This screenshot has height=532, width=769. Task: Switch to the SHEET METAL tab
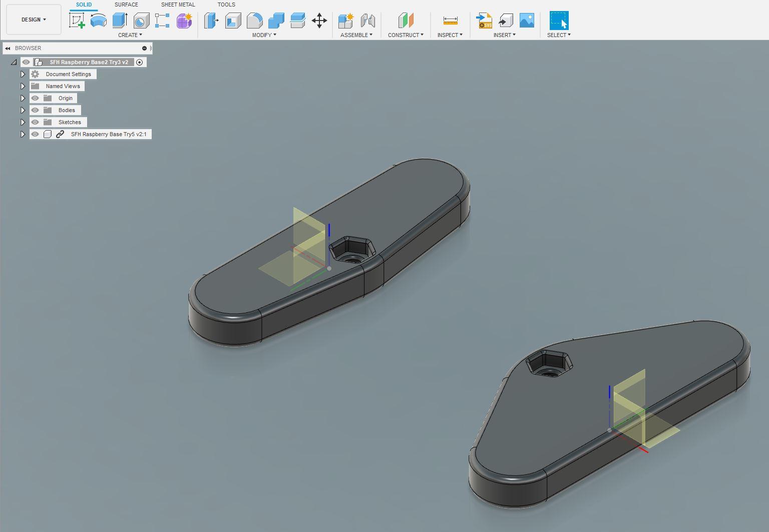[x=178, y=5]
